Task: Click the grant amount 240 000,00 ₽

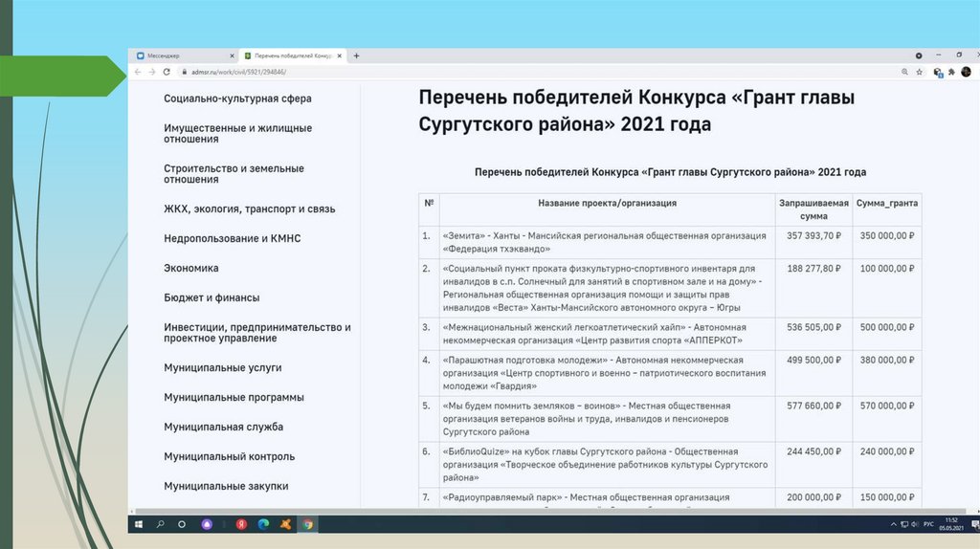Action: click(x=887, y=450)
